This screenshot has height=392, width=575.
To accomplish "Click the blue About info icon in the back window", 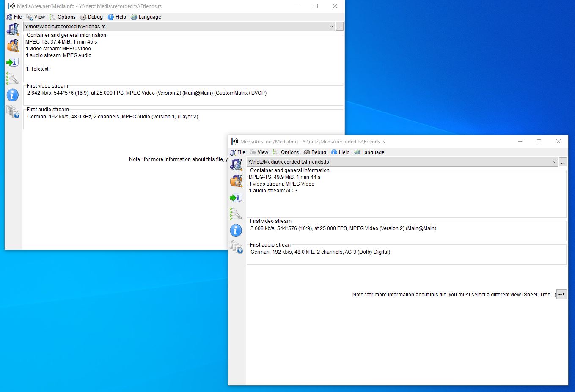I will (x=13, y=95).
